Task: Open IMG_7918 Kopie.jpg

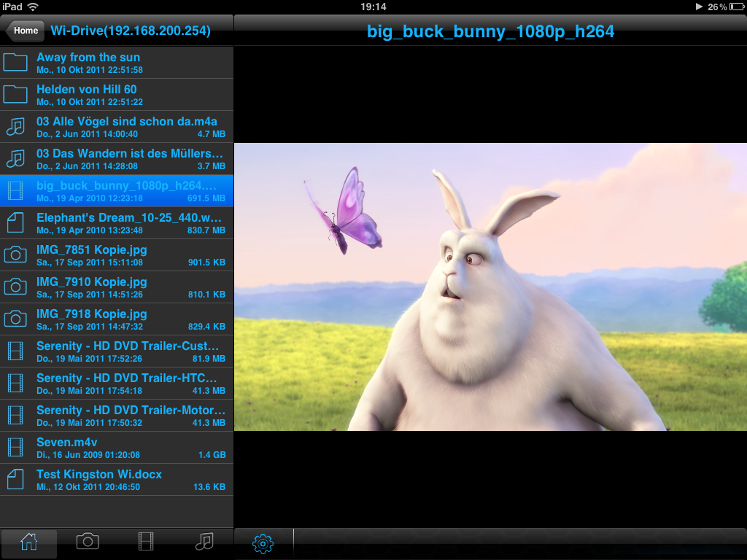Action: point(117,319)
